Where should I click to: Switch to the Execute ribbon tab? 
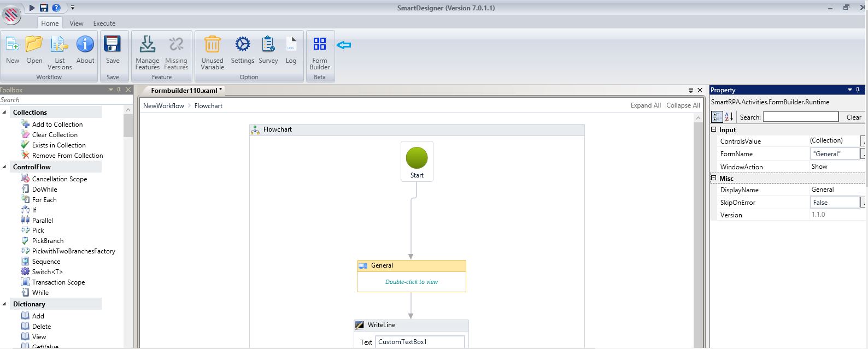[104, 23]
